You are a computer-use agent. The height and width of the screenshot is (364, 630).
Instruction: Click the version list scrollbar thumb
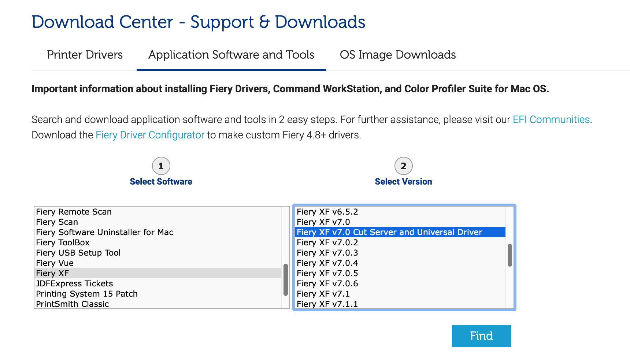click(x=509, y=255)
